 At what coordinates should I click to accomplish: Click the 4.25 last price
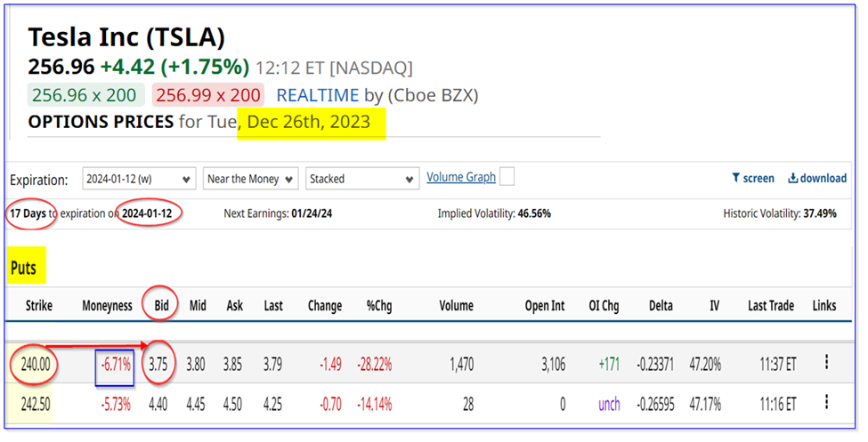click(x=272, y=405)
